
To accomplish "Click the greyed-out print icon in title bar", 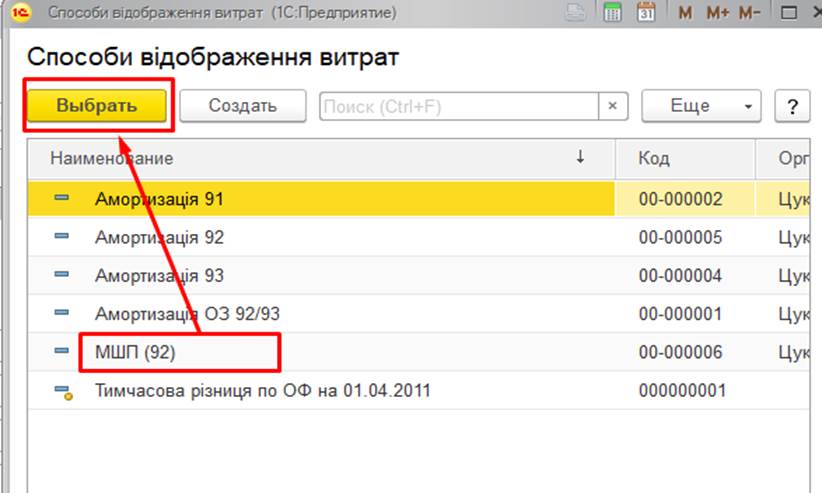I will point(575,13).
